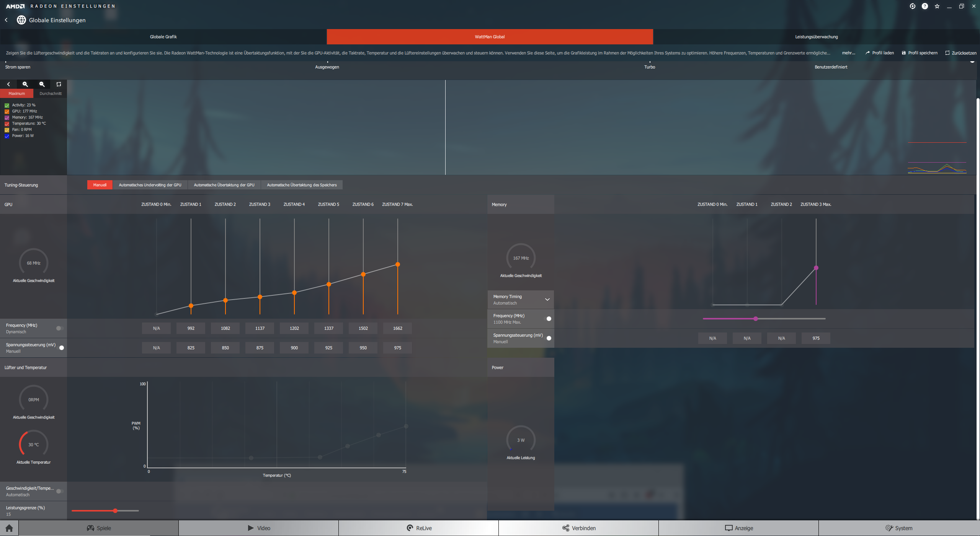Image resolution: width=980 pixels, height=536 pixels.
Task: Uncheck the Activity graph checkbox
Action: [7, 105]
